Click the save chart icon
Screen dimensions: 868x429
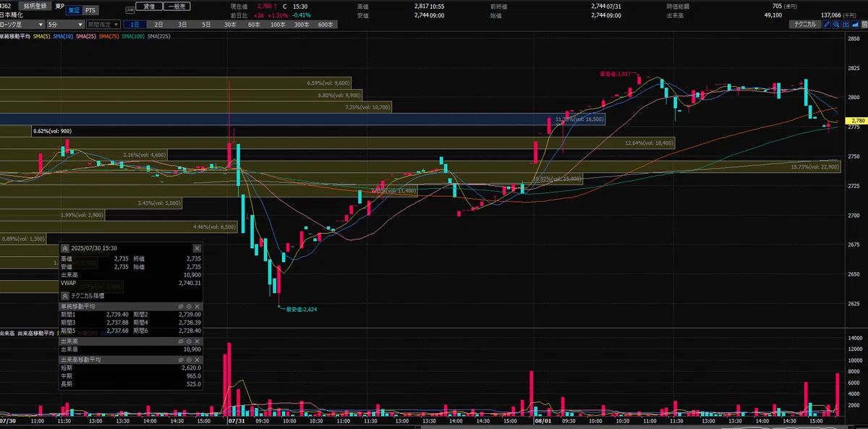pos(864,24)
